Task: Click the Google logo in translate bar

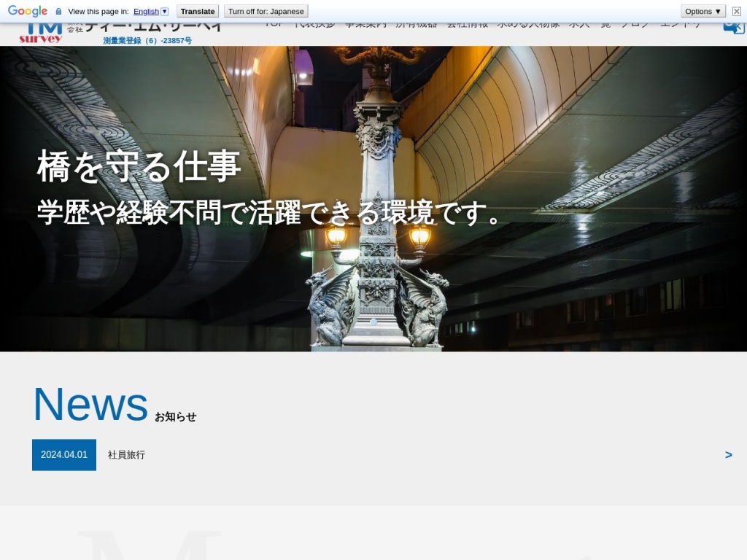Action: (27, 11)
